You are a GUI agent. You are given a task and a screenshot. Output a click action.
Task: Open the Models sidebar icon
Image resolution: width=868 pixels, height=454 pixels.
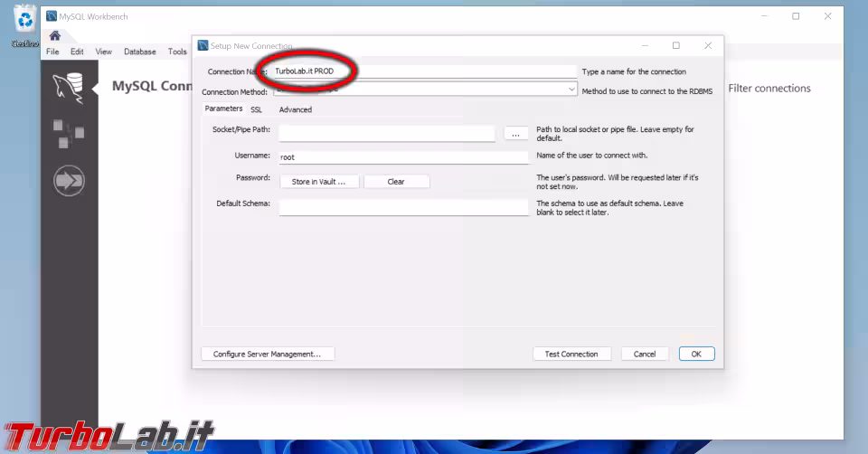pyautogui.click(x=69, y=134)
